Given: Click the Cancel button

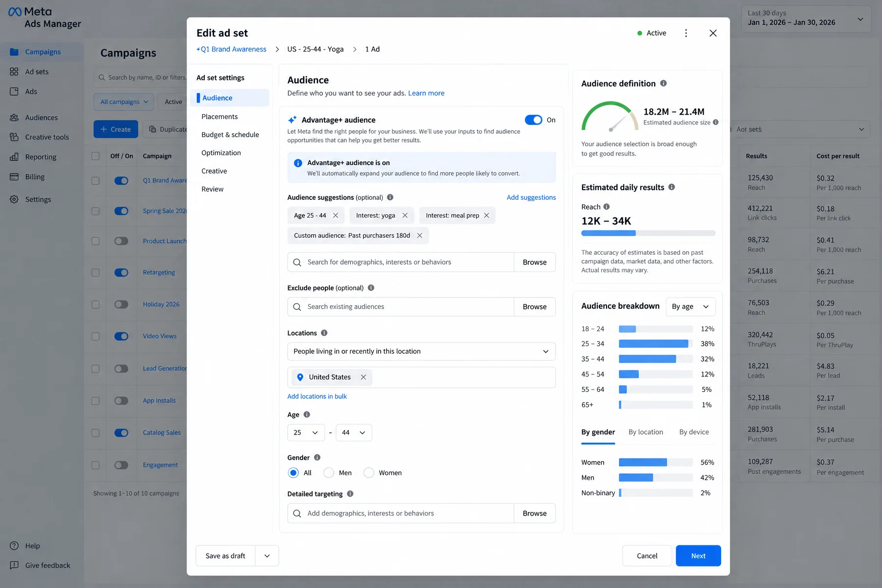Looking at the screenshot, I should 647,556.
